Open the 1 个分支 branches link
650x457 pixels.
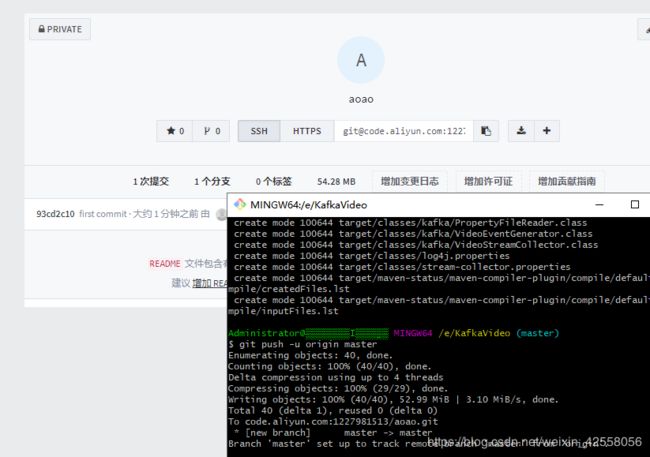[x=212, y=182]
